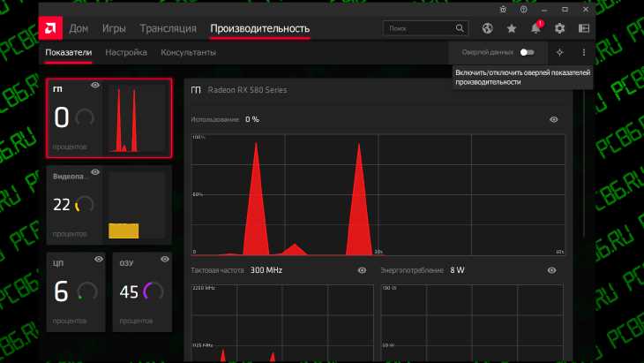Screen dimensions: 644x363
Task: Open the web browser globe icon
Action: point(488,28)
